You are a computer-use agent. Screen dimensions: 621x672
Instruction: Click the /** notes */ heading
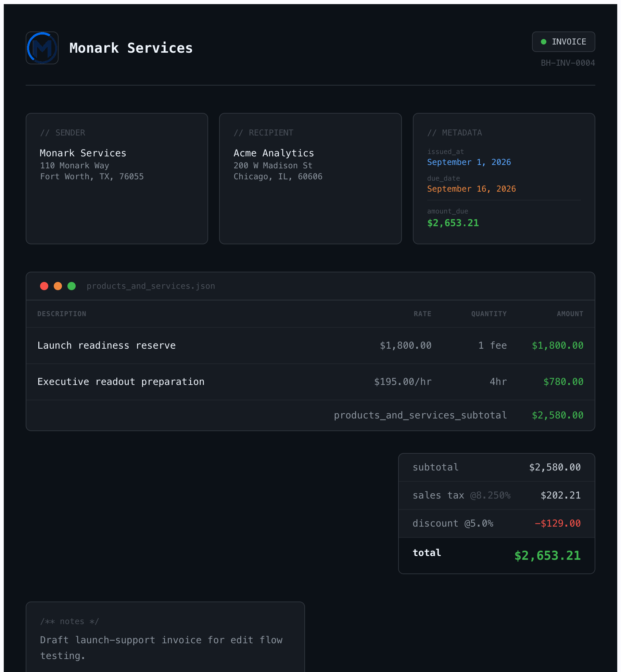(69, 621)
